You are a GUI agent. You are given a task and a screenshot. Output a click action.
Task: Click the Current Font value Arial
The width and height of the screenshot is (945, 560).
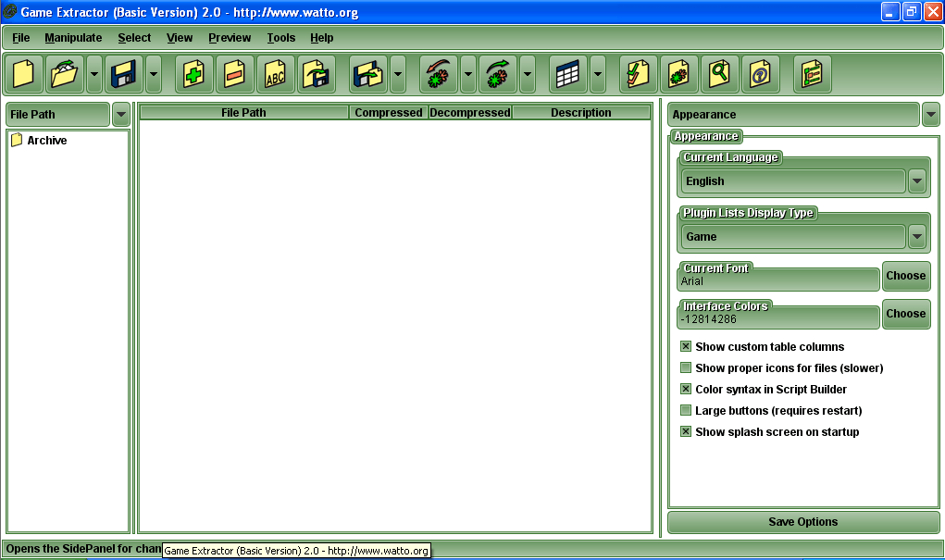(x=692, y=280)
